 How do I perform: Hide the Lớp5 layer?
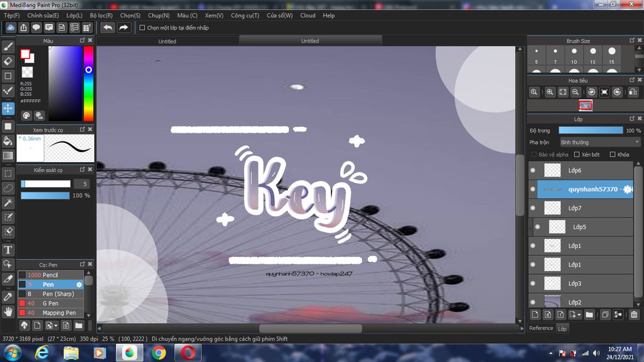pos(538,227)
